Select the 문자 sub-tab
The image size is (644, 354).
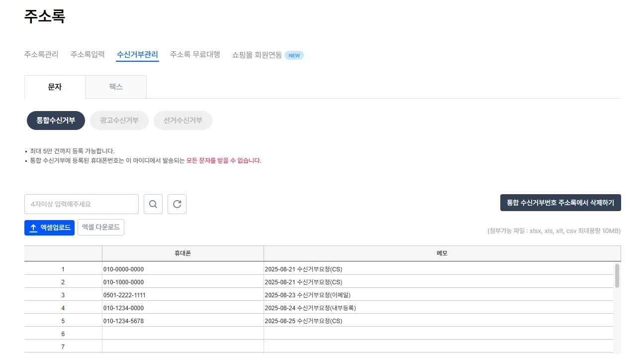pos(55,87)
